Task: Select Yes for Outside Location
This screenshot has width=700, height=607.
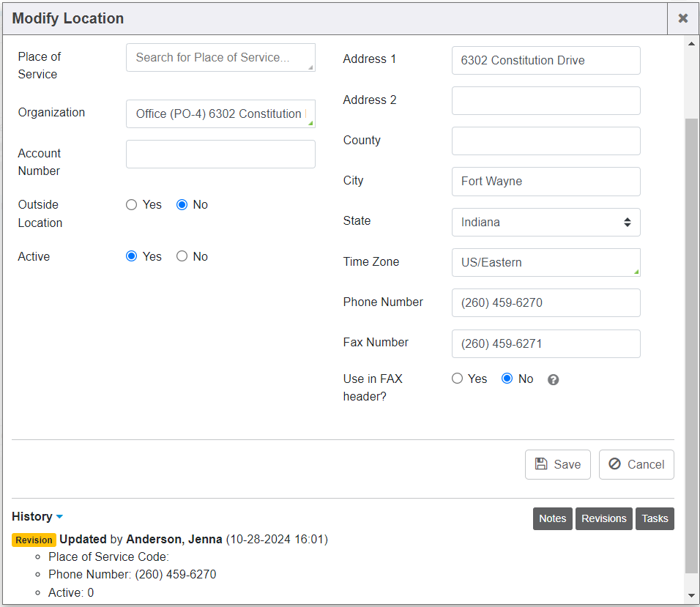Action: pos(132,205)
